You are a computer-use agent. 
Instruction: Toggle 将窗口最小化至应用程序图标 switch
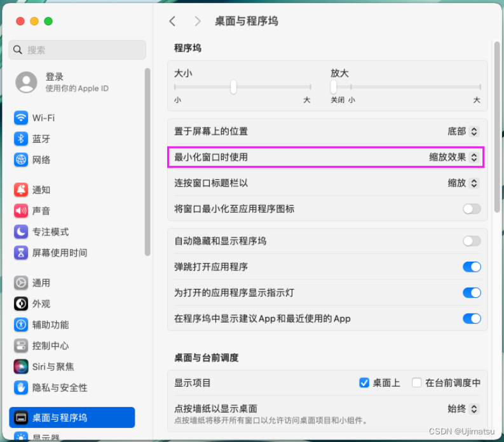472,209
